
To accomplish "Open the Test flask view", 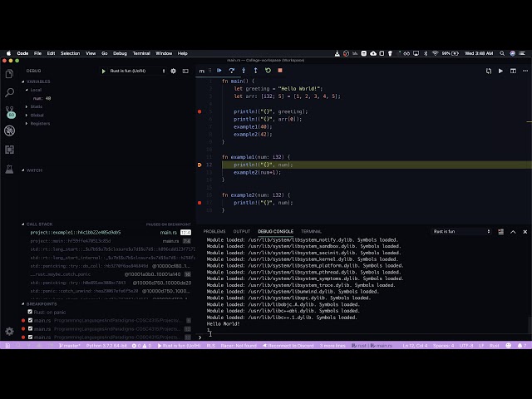I will pyautogui.click(x=9, y=169).
